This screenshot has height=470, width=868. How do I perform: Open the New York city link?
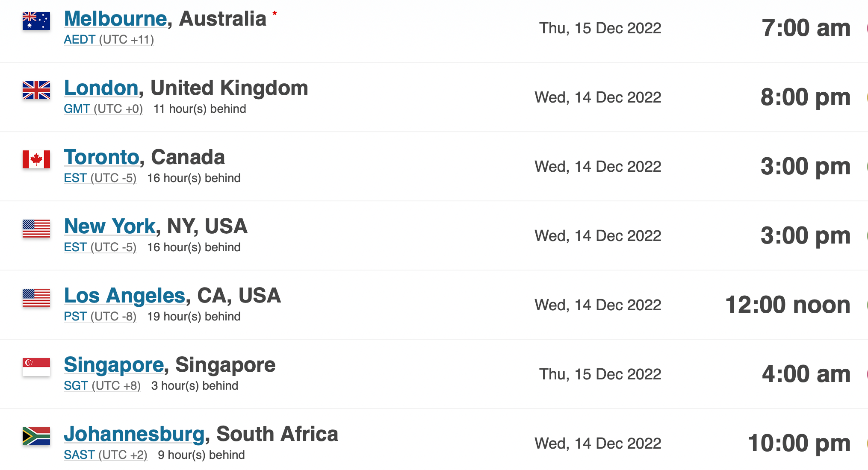[x=109, y=226]
